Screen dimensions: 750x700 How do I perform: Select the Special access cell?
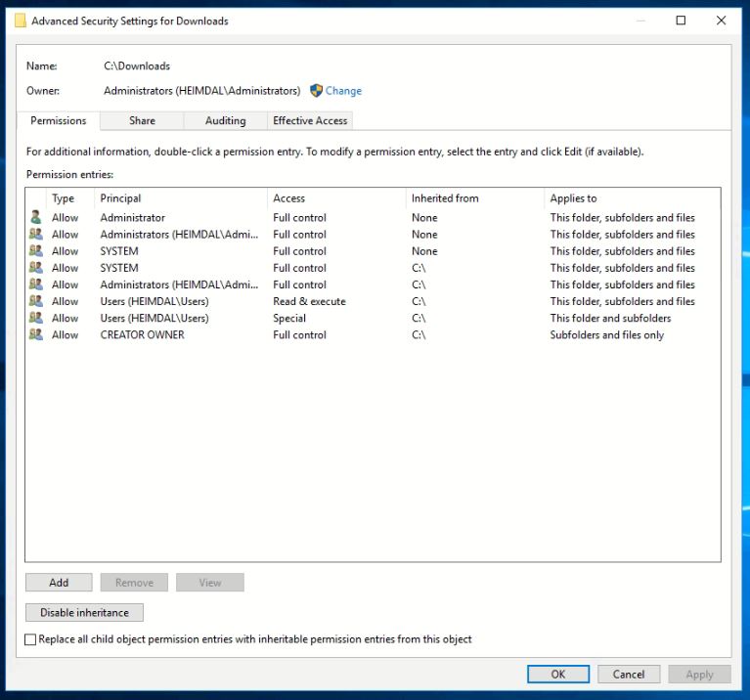click(289, 318)
